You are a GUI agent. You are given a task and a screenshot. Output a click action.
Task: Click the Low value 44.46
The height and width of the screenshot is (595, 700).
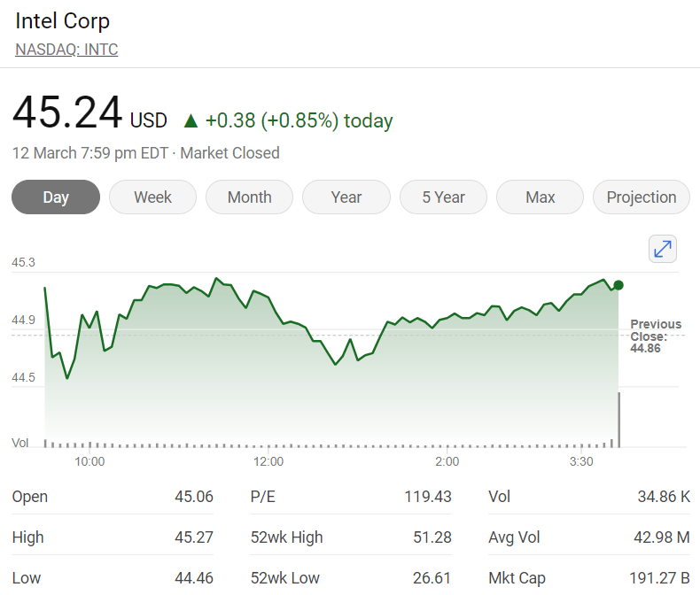194,578
